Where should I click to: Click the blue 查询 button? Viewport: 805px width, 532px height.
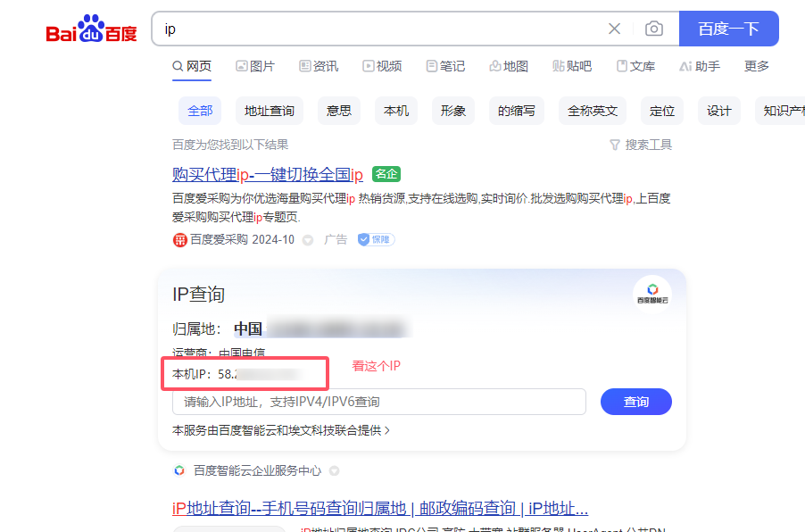tap(636, 402)
